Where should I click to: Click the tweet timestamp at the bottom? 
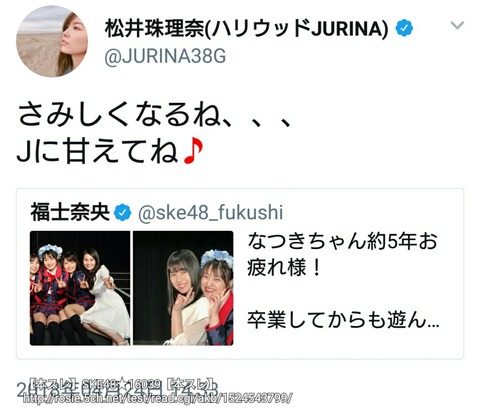117,389
